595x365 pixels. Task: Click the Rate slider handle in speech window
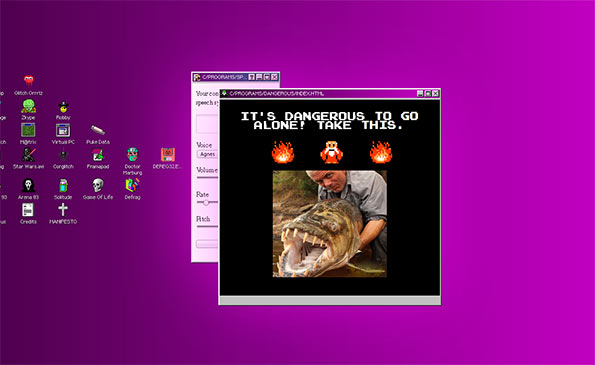pyautogui.click(x=206, y=203)
